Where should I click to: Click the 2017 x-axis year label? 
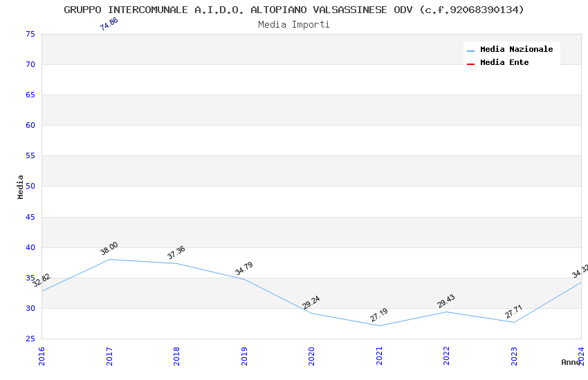coord(109,356)
